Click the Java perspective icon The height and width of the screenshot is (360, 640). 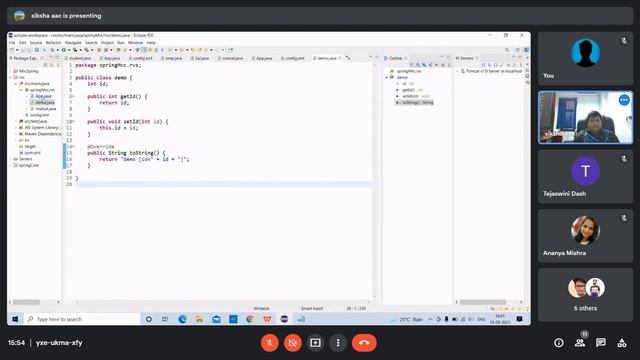[526, 50]
